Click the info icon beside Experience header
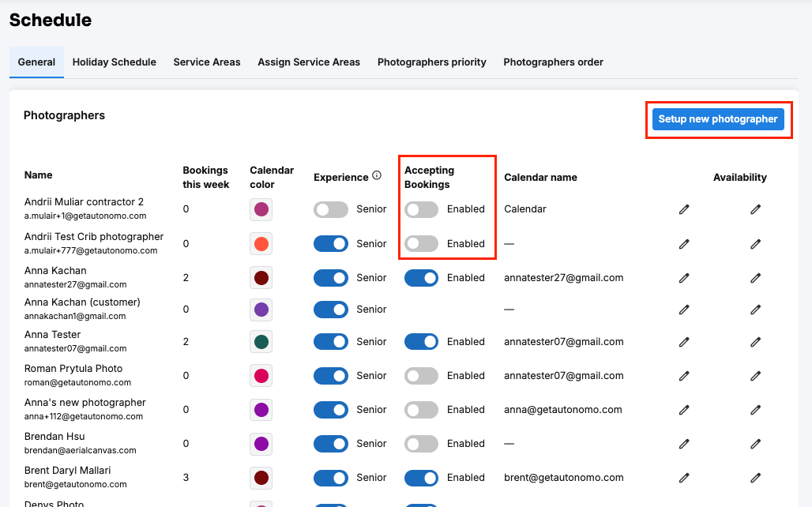The height and width of the screenshot is (507, 812). 377,175
